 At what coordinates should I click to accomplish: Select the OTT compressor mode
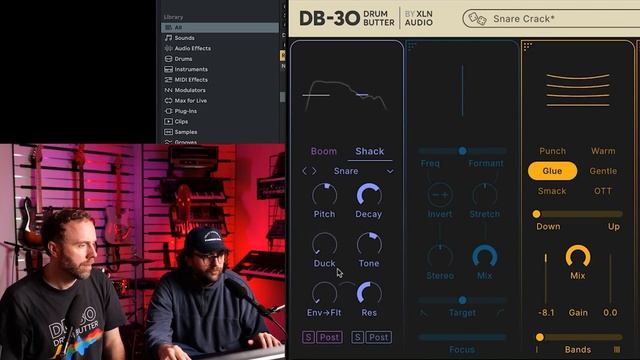(x=603, y=191)
